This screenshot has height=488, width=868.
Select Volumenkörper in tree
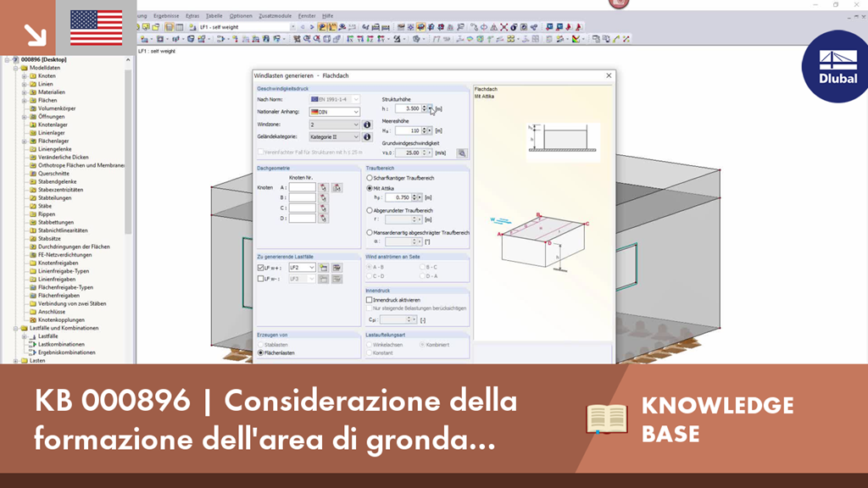pos(57,108)
